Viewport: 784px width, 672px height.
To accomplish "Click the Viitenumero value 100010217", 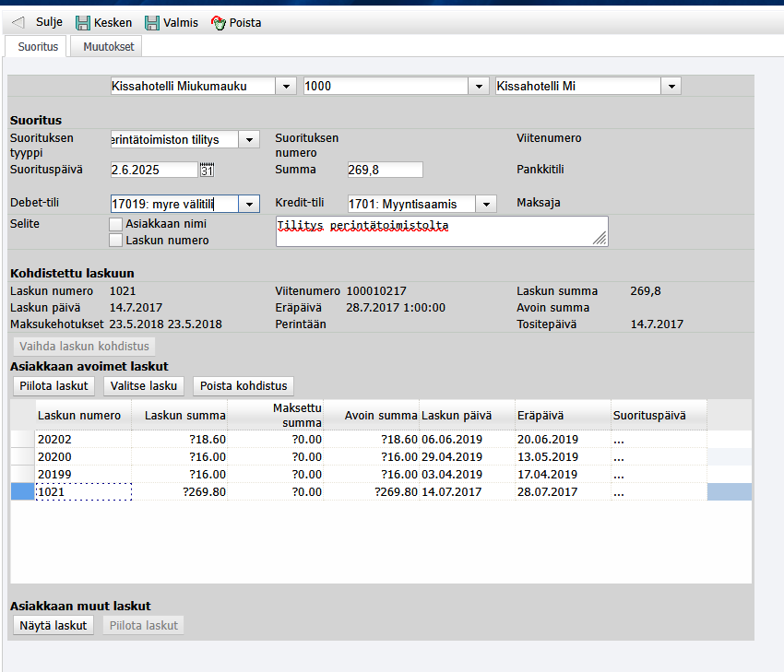I will [376, 290].
